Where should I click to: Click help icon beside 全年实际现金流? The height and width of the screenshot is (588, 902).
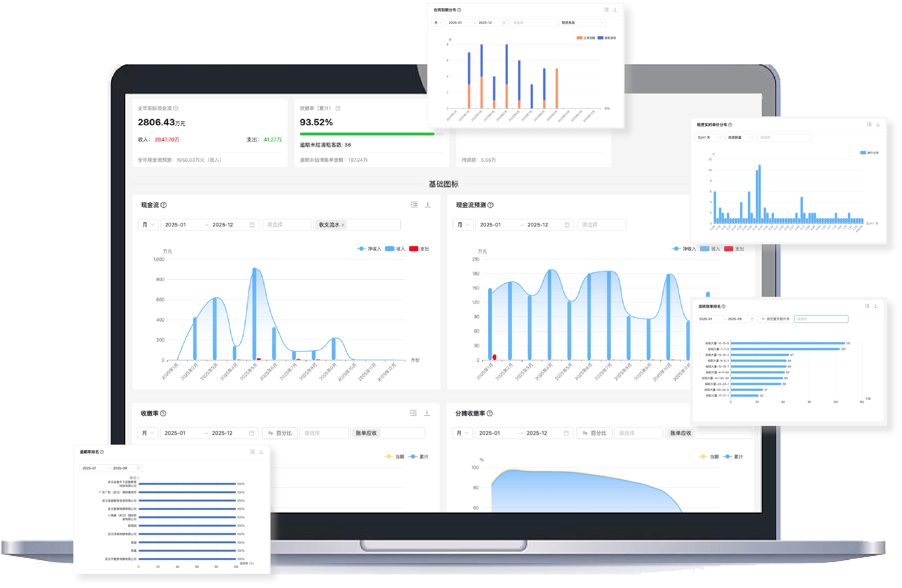[175, 108]
